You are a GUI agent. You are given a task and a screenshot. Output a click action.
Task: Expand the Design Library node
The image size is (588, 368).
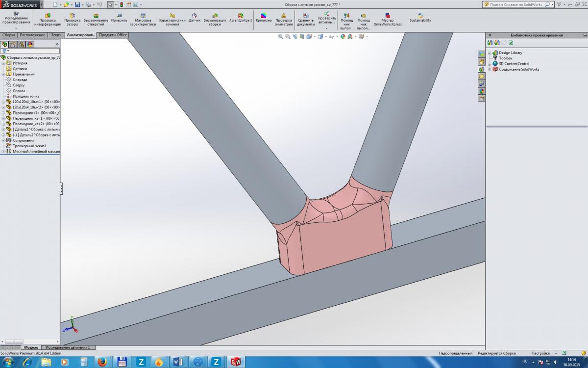489,53
